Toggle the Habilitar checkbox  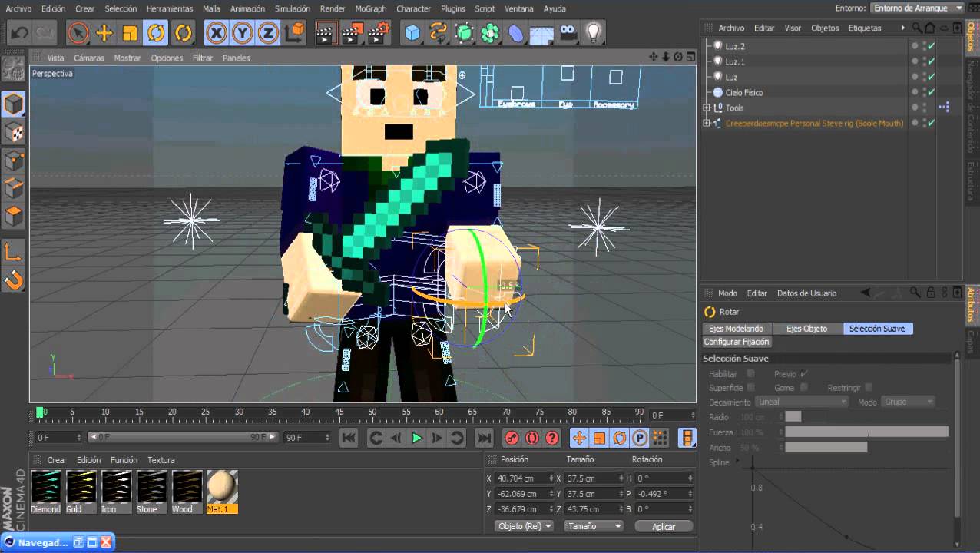coord(751,374)
